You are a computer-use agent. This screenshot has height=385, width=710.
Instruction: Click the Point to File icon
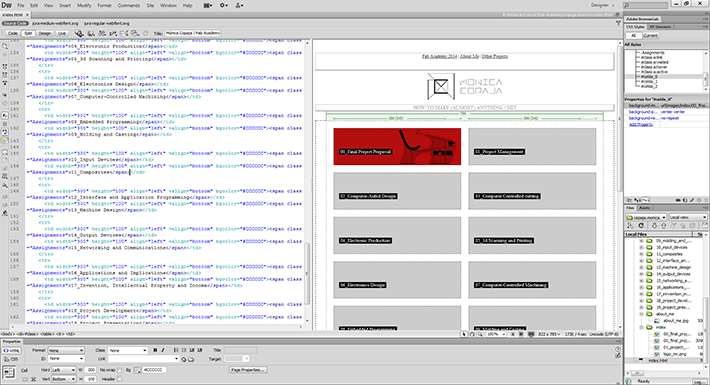tap(184, 359)
